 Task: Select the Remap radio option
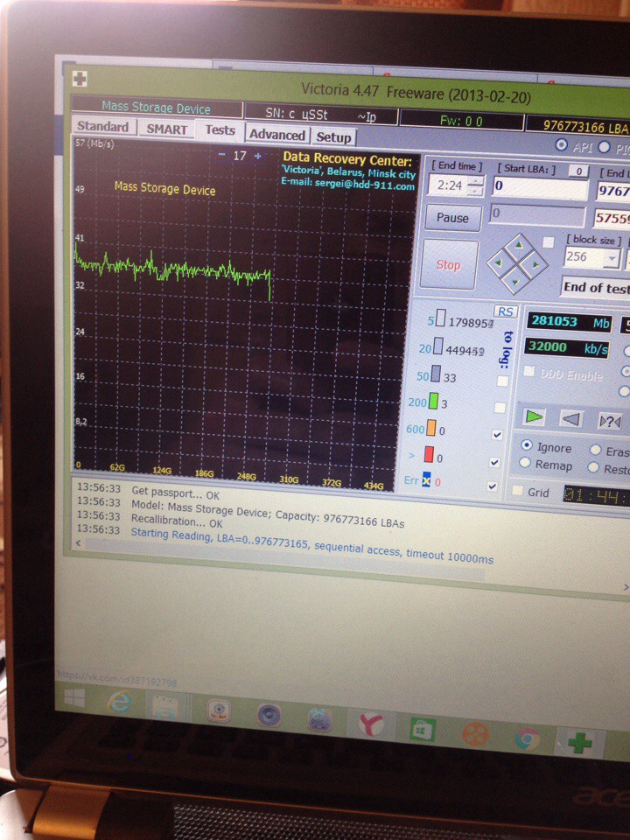pos(525,465)
